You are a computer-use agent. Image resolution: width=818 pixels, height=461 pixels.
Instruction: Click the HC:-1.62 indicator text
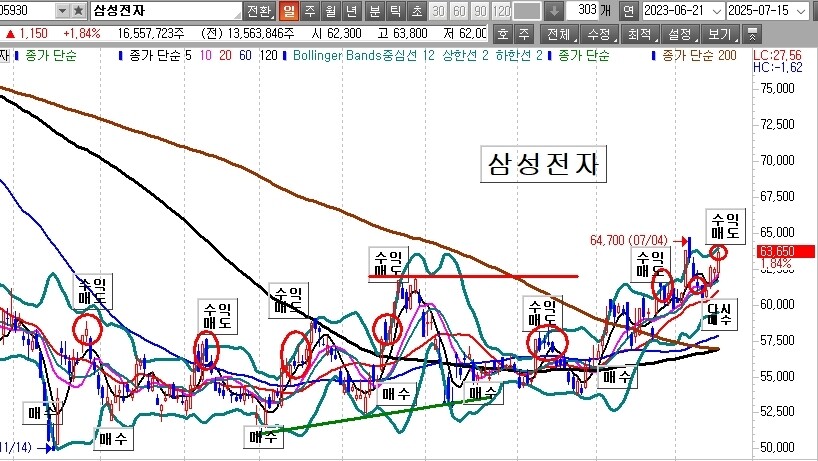777,67
